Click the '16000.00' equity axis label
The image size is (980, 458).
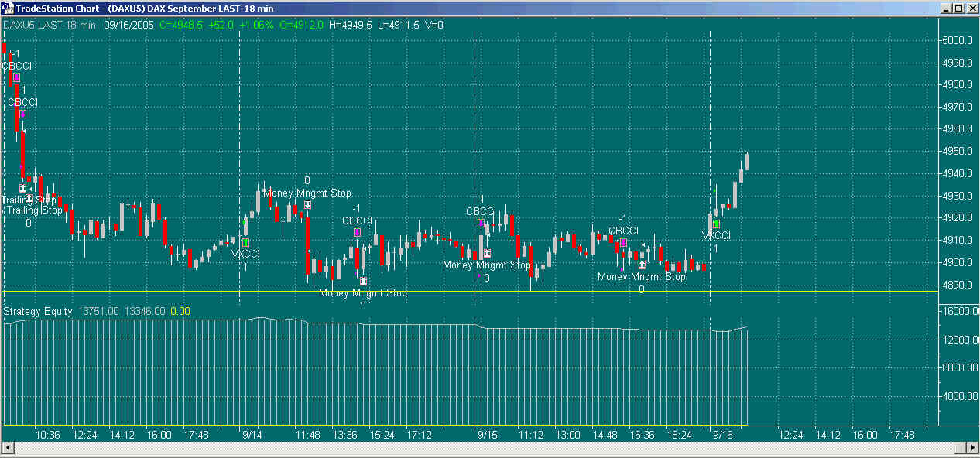click(x=959, y=311)
